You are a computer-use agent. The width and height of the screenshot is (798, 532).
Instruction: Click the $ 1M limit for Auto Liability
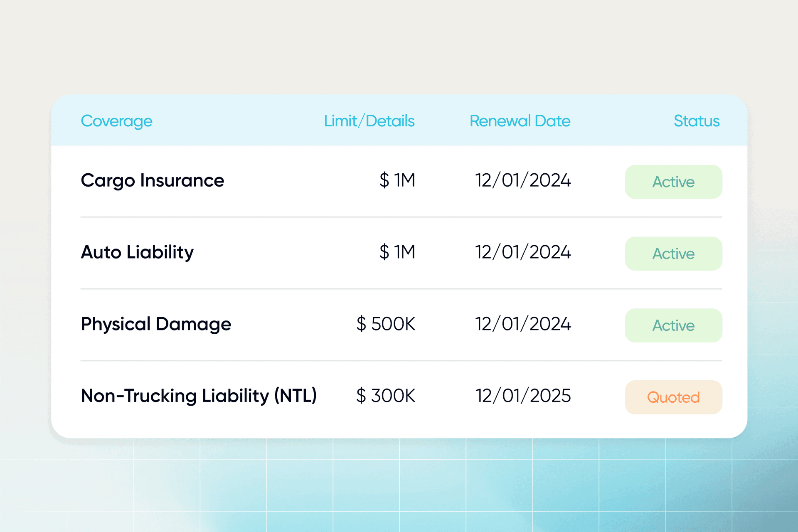coord(397,252)
